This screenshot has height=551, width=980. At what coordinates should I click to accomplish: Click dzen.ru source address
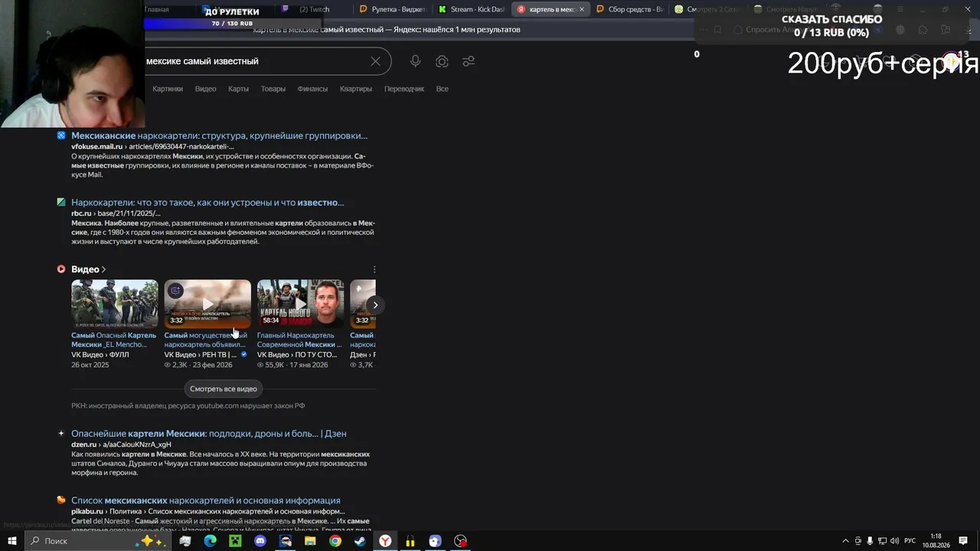pyautogui.click(x=84, y=445)
